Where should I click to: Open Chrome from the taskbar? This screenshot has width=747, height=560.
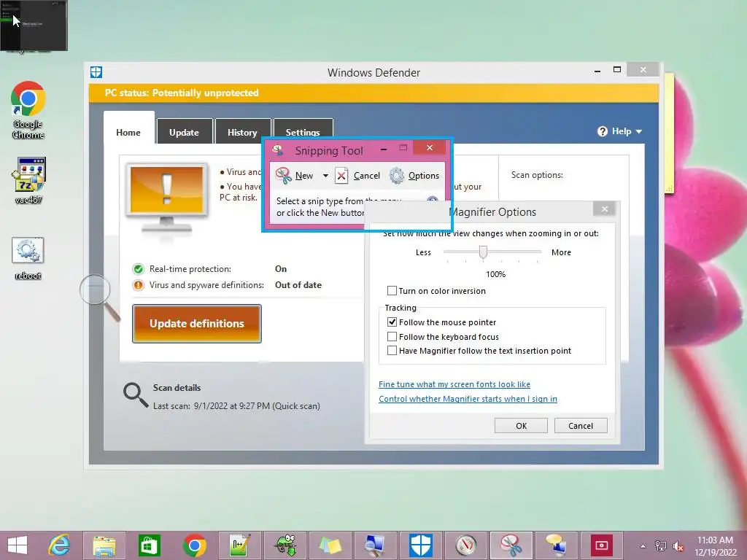pyautogui.click(x=194, y=545)
